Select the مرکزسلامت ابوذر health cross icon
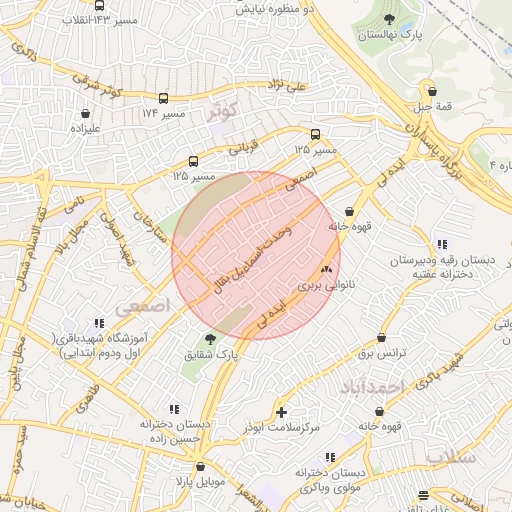The image size is (512, 512). (x=281, y=413)
